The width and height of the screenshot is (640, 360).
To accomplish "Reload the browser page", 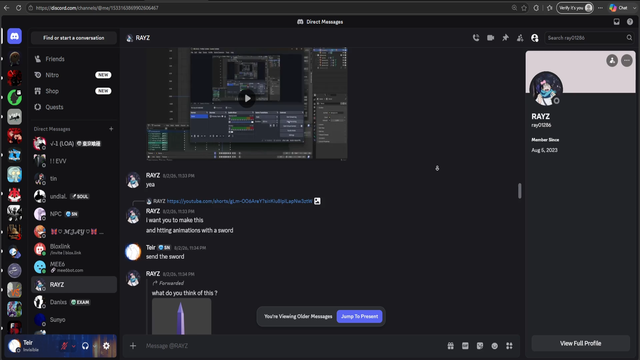I will tap(18, 8).
